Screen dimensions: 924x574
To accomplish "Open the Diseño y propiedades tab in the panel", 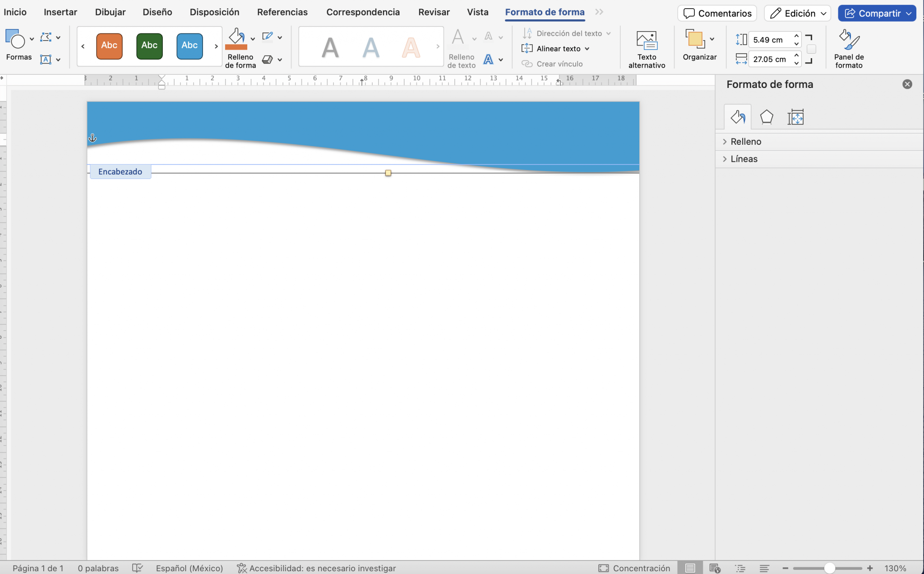I will pos(796,117).
